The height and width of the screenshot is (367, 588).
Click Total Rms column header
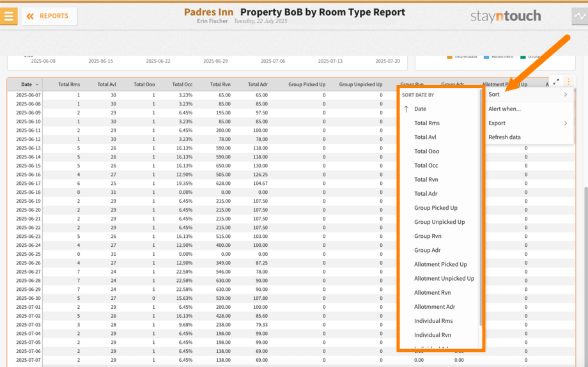click(x=69, y=85)
